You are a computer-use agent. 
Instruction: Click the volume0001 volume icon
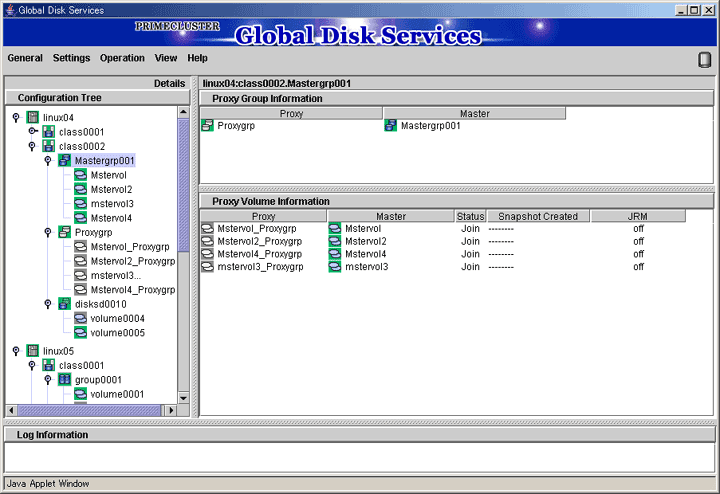click(80, 394)
